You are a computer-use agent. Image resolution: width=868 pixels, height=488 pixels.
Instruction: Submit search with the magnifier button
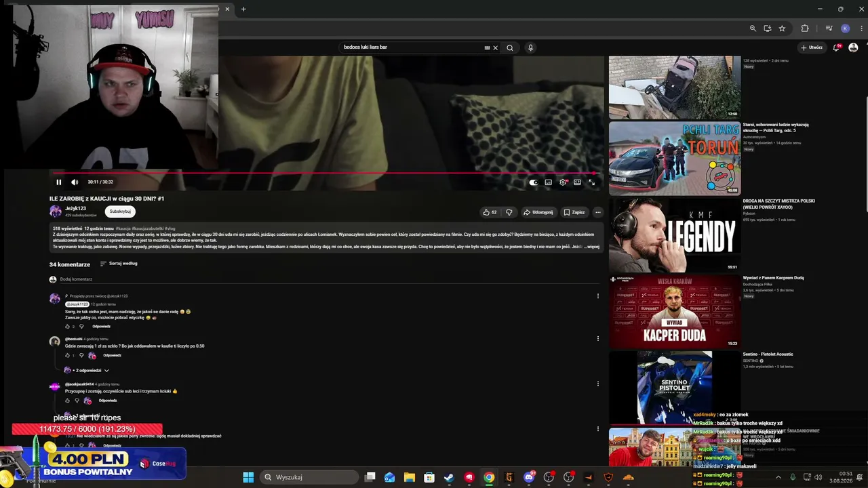510,47
